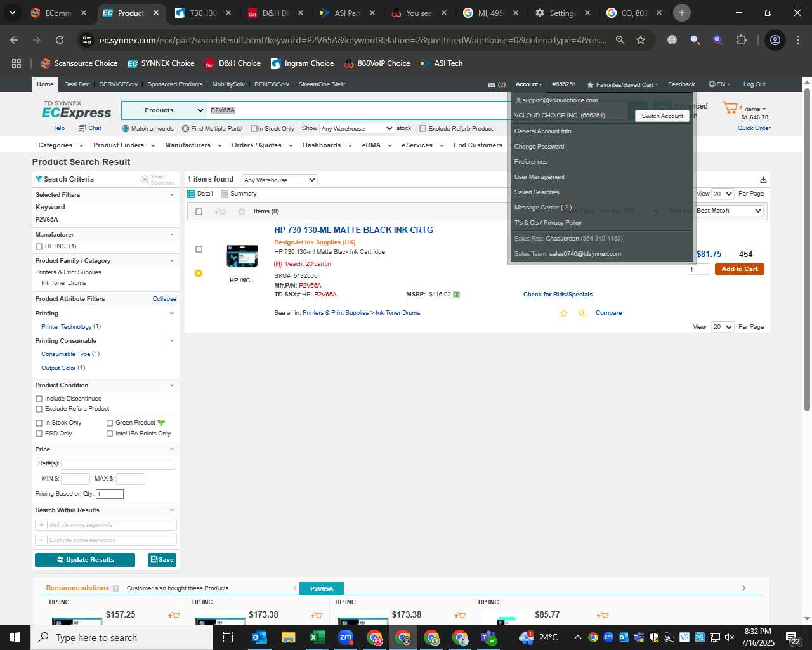This screenshot has width=812, height=650.
Task: Click favorite star icon beside Items (0)
Action: click(242, 211)
